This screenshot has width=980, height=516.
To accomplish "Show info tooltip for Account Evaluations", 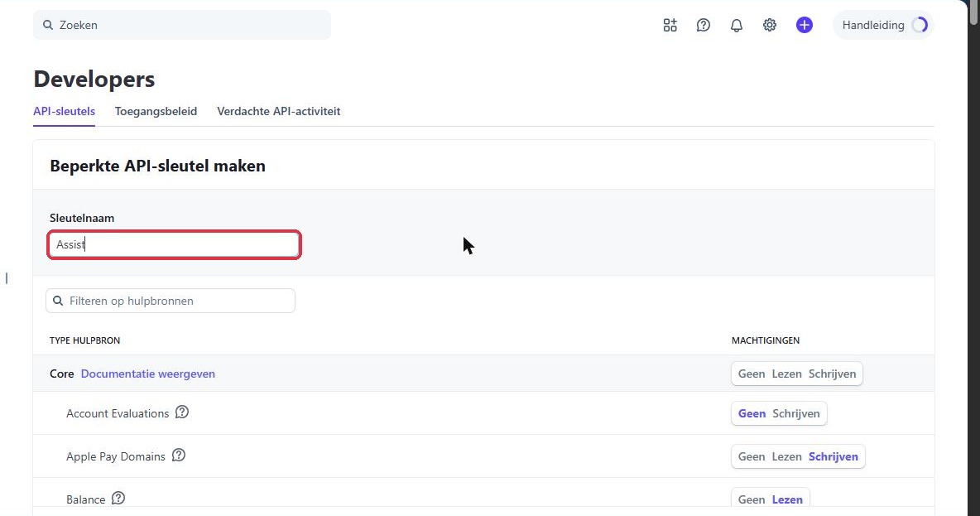I will 182,412.
